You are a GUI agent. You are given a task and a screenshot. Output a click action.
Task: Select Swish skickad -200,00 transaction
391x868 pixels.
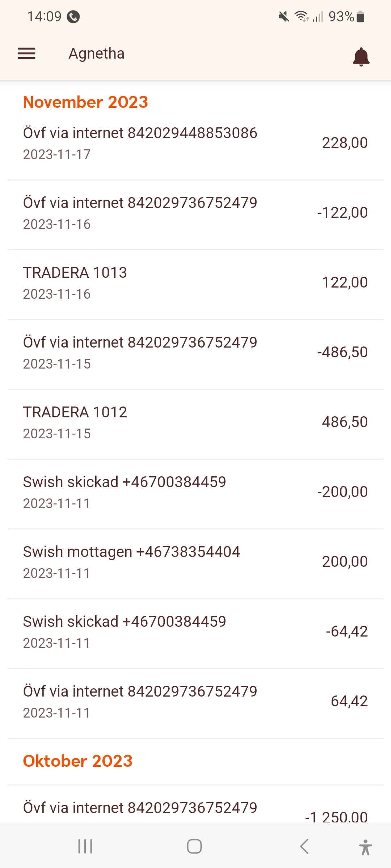195,492
